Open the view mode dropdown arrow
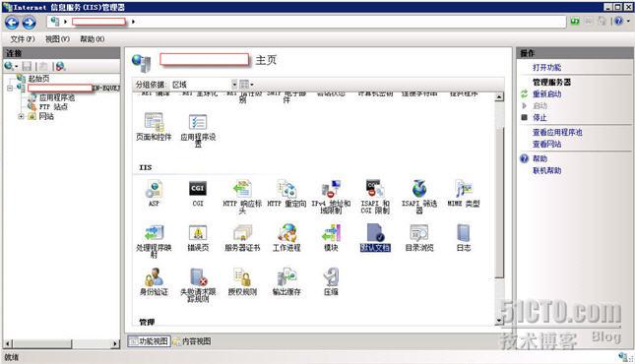 [x=252, y=85]
